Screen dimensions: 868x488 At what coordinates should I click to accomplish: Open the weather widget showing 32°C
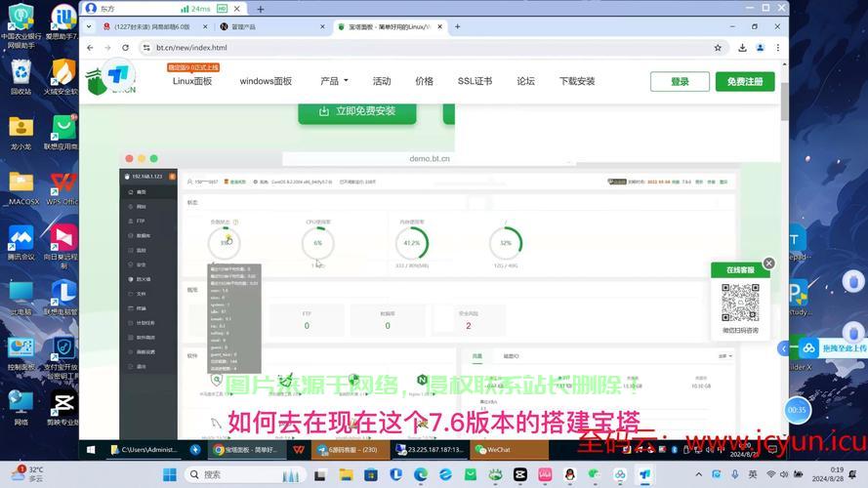(x=27, y=473)
